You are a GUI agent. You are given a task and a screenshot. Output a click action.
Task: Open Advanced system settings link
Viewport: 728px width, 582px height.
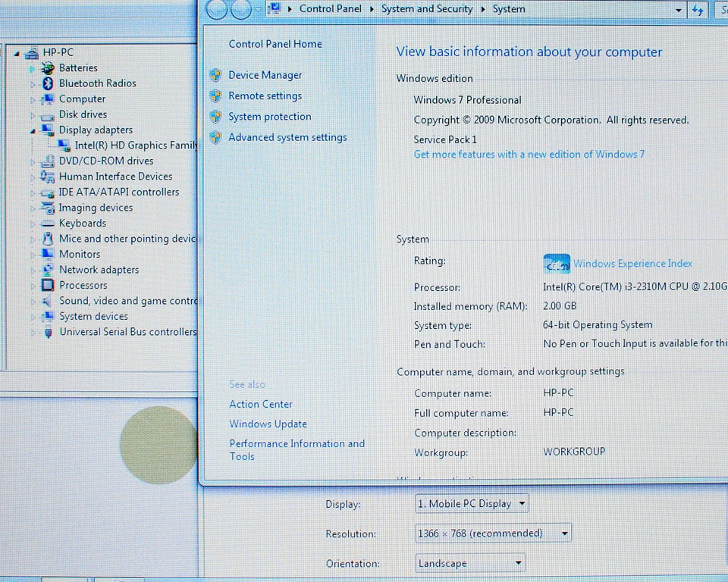coord(287,137)
